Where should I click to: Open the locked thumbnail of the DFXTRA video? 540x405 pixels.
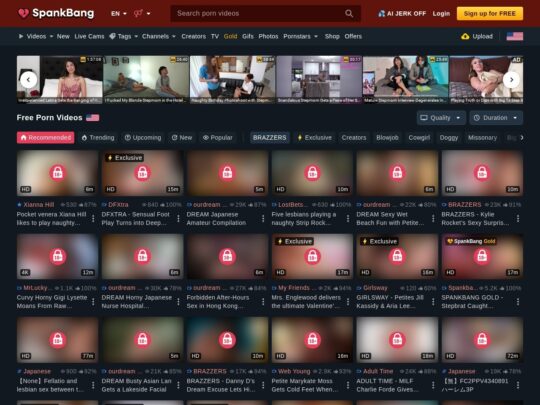click(143, 173)
